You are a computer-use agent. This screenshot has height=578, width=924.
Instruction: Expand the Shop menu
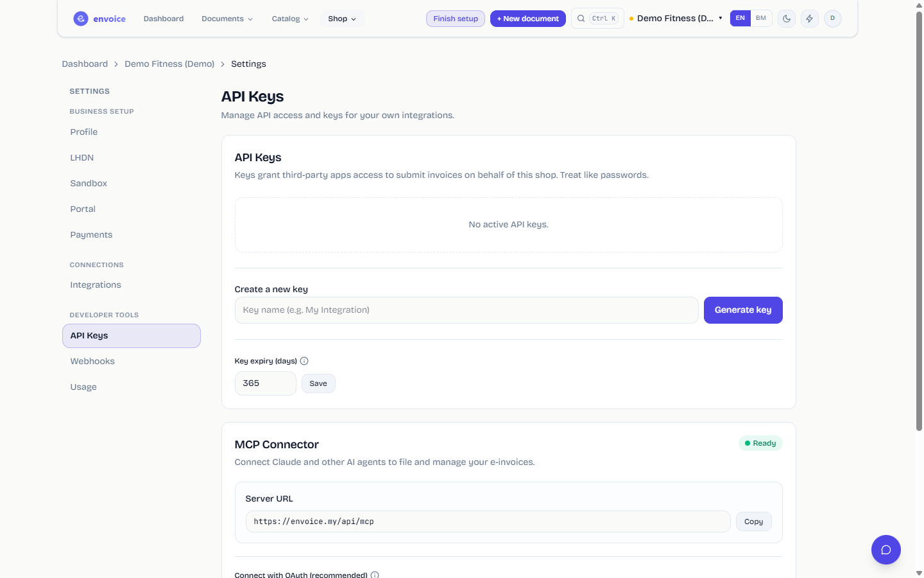[x=342, y=19]
